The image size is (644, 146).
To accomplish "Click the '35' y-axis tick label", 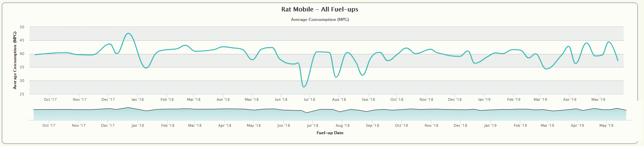I will click(x=22, y=67).
